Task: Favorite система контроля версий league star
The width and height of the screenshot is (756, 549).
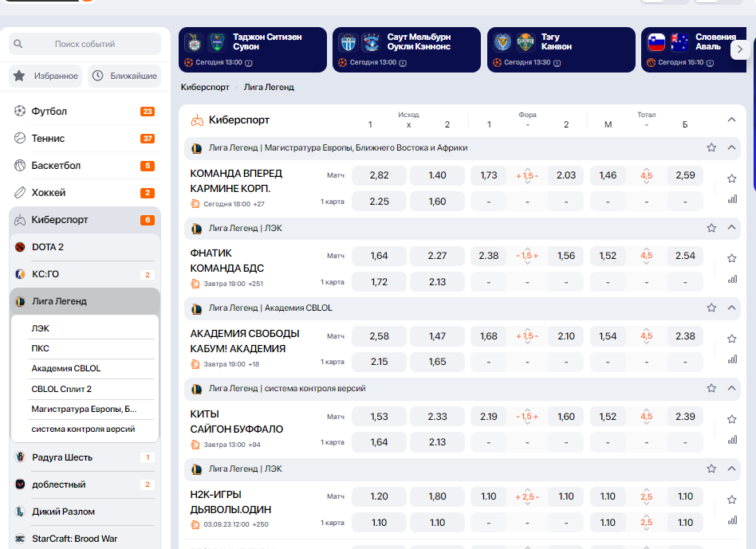Action: 711,389
